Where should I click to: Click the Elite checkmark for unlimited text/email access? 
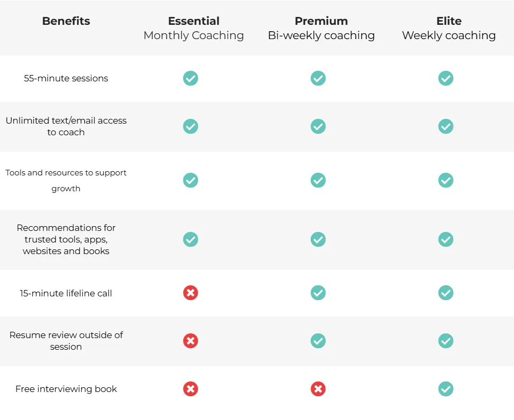point(446,127)
